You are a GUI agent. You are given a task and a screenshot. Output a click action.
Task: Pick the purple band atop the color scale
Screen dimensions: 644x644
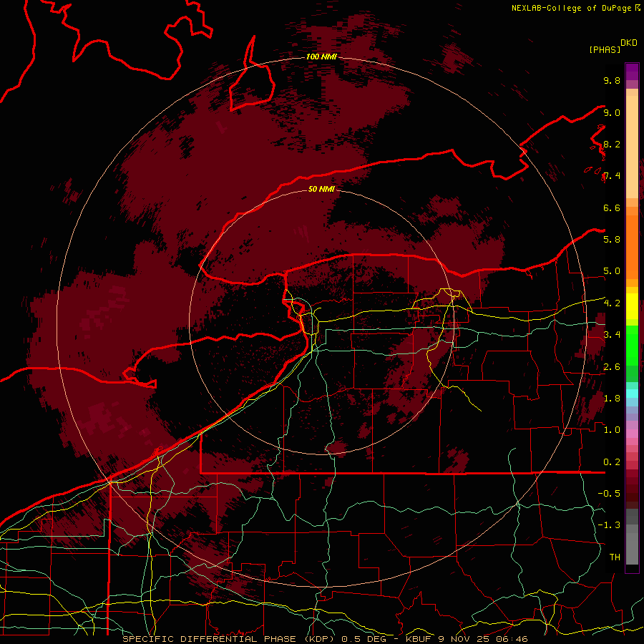632,72
